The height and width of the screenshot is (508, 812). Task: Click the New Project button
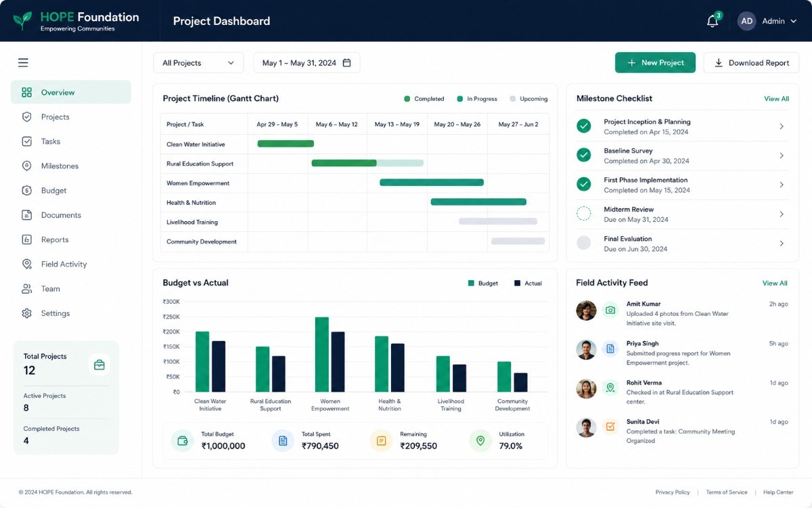pos(655,63)
